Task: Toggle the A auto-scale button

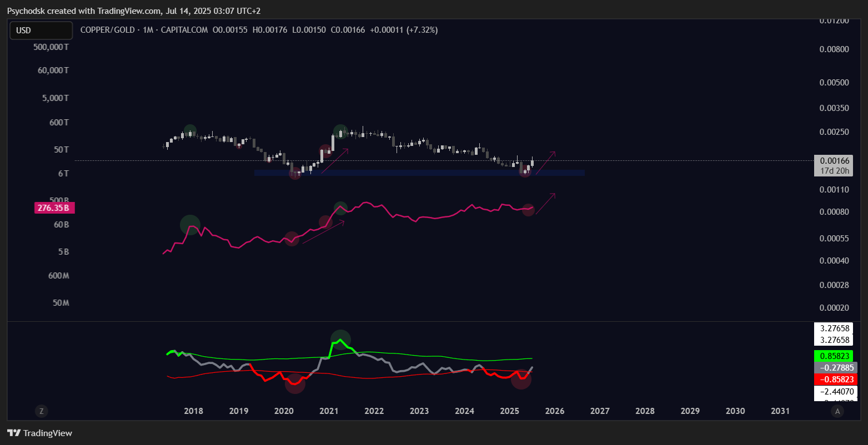Action: 837,411
